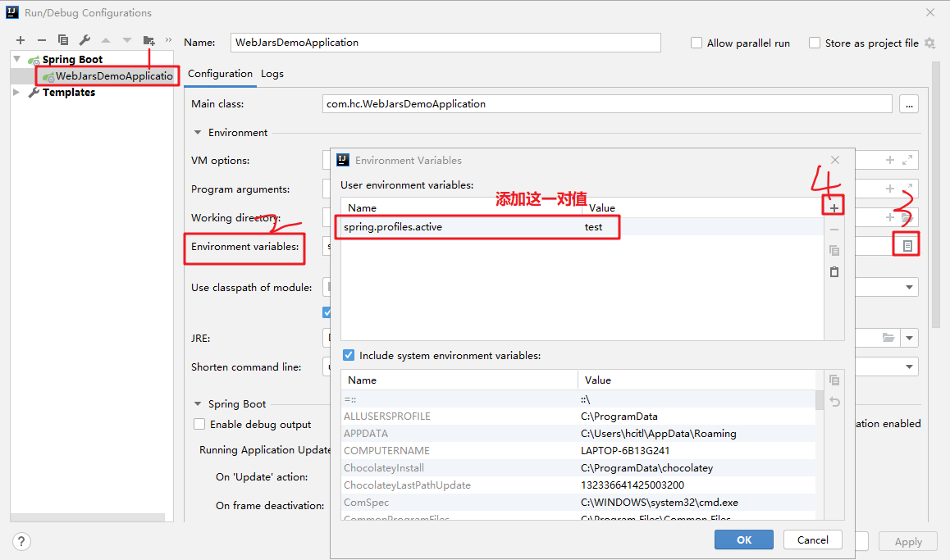Insert macro in Program arguments field
Image resolution: width=950 pixels, height=560 pixels.
[x=889, y=189]
